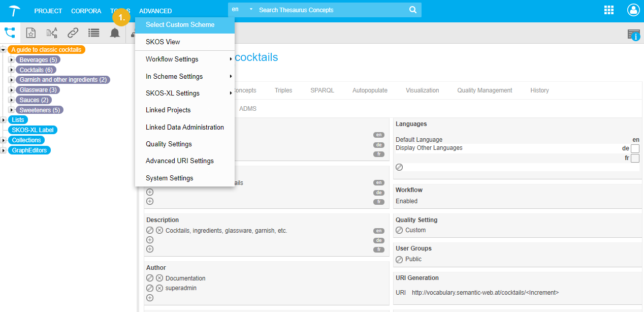Expand the Beverages tree node
Image resolution: width=644 pixels, height=312 pixels.
pyautogui.click(x=12, y=60)
